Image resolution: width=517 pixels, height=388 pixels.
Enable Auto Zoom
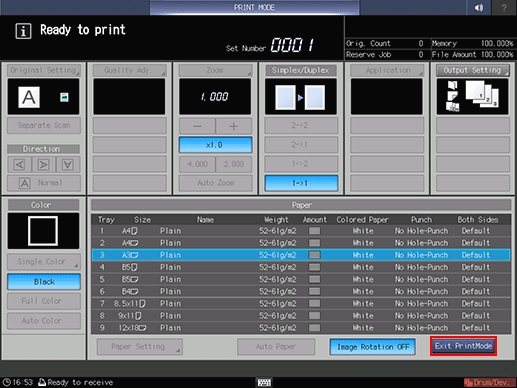tap(215, 183)
